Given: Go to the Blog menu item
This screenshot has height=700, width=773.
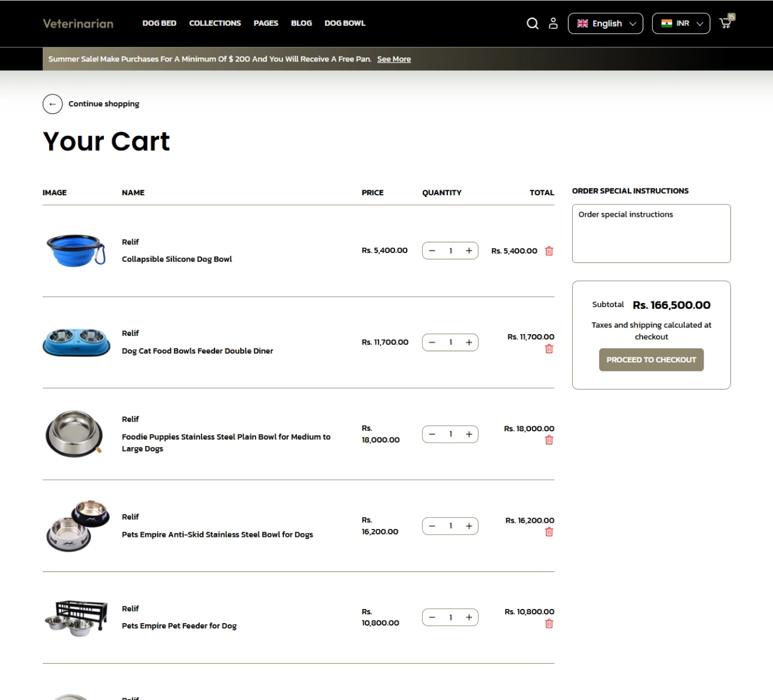Looking at the screenshot, I should click(x=301, y=23).
